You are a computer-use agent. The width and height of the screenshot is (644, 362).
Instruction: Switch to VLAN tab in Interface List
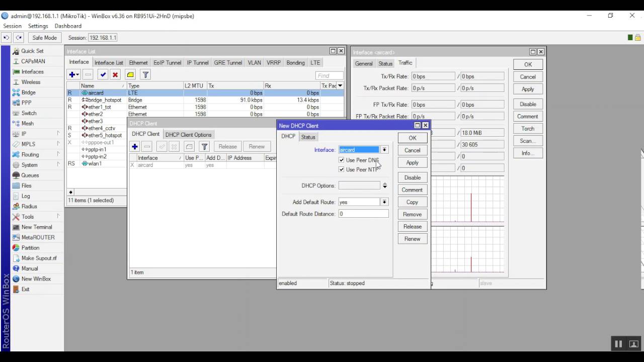255,63
